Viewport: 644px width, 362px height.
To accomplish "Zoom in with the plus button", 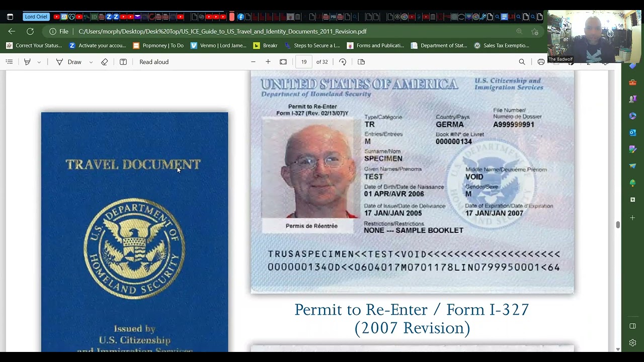I will coord(268,62).
